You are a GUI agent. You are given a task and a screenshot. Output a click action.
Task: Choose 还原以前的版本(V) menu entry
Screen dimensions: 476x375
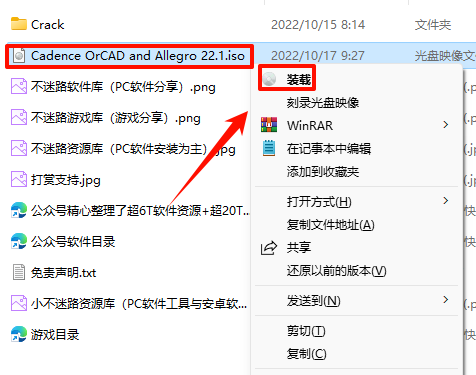click(x=337, y=271)
